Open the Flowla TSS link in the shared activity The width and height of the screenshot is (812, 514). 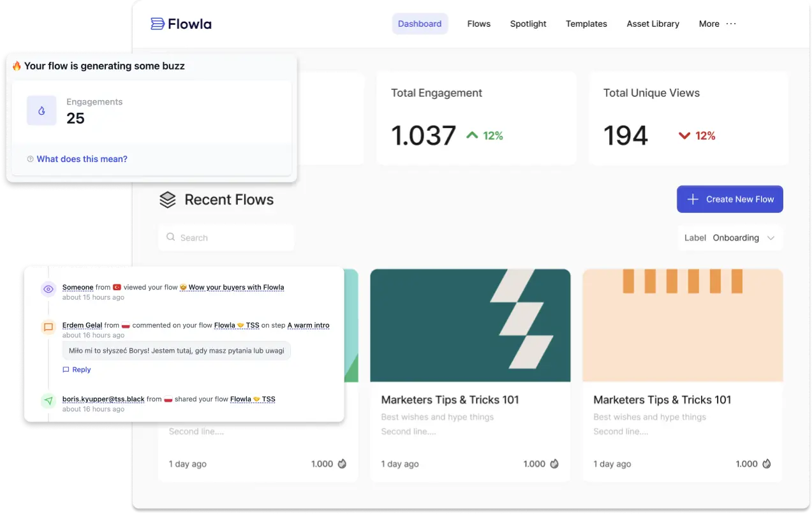coord(253,399)
